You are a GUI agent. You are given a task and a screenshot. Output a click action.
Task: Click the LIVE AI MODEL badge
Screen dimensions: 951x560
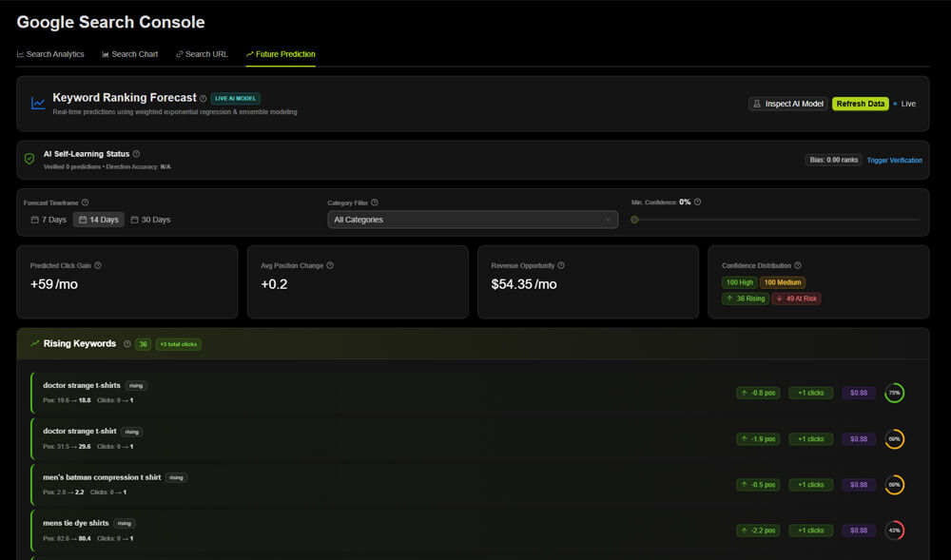click(x=235, y=98)
